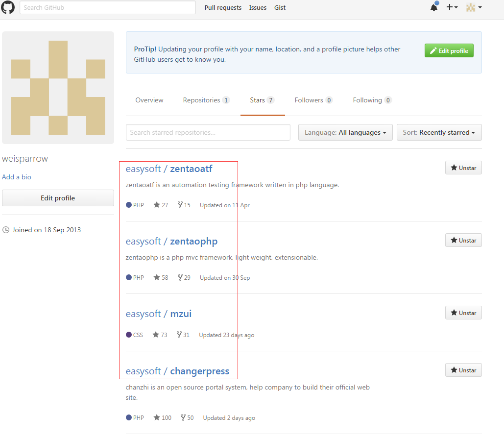Expand the Language: All languages dropdown
504x439 pixels.
[x=345, y=132]
